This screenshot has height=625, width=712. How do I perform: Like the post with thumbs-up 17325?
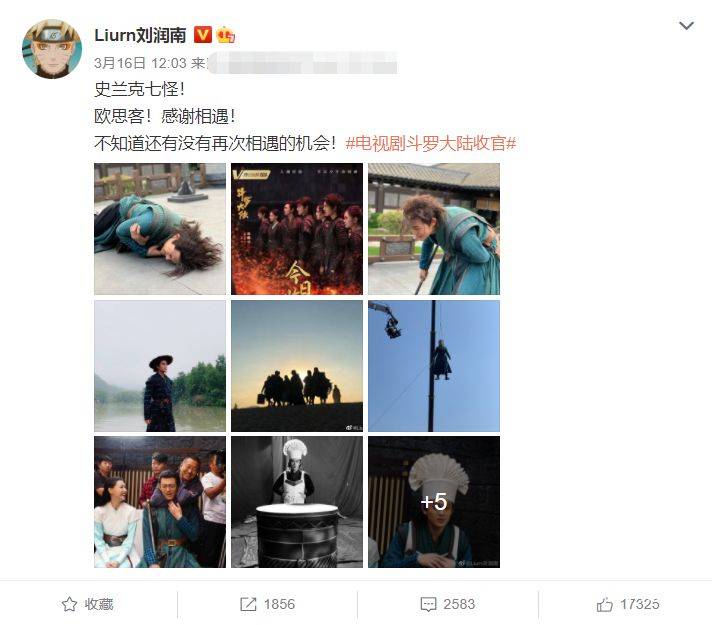click(604, 604)
